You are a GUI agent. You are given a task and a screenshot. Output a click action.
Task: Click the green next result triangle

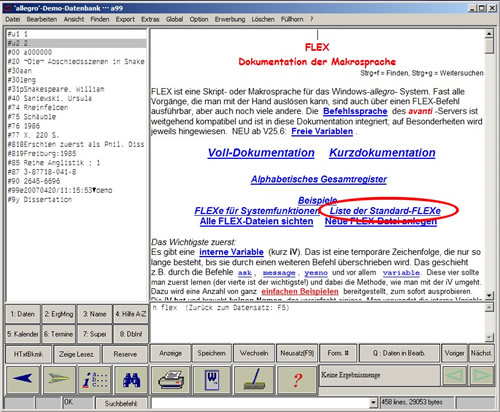(481, 376)
